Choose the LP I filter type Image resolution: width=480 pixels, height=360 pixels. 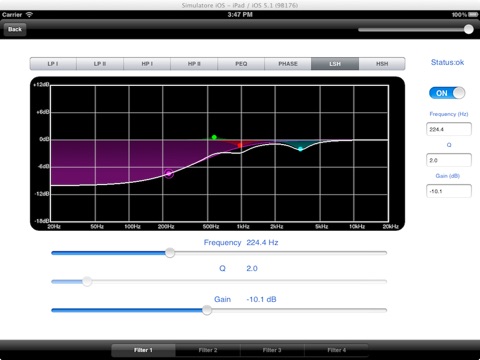click(x=53, y=64)
